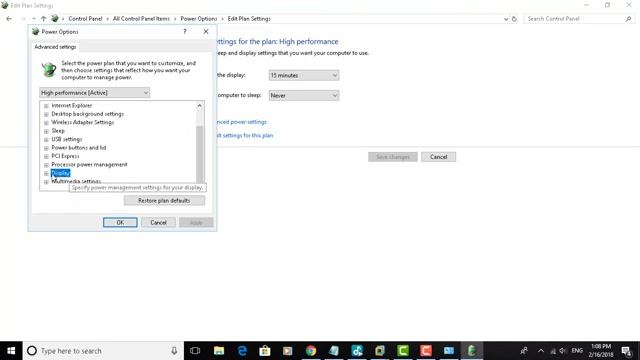The height and width of the screenshot is (360, 640).
Task: Expand the Sleep tree node
Action: click(46, 131)
